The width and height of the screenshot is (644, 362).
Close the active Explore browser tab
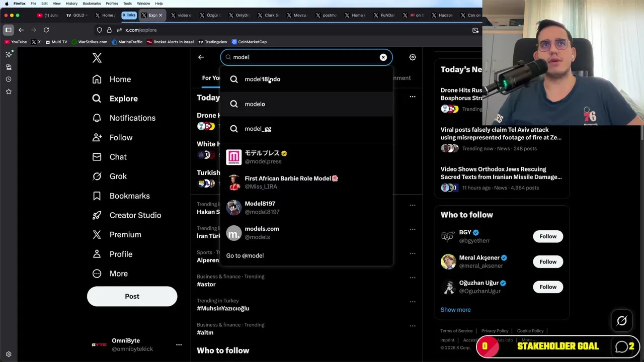(x=160, y=15)
